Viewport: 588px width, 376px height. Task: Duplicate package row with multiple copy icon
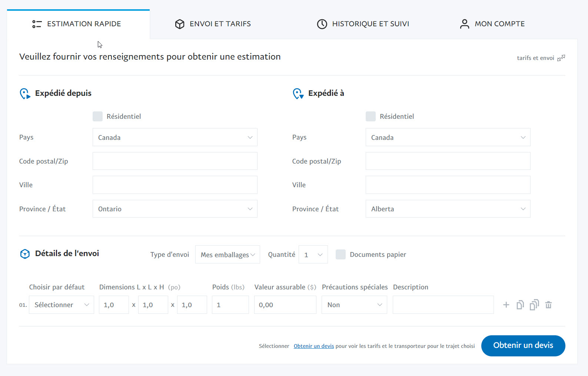tap(534, 305)
